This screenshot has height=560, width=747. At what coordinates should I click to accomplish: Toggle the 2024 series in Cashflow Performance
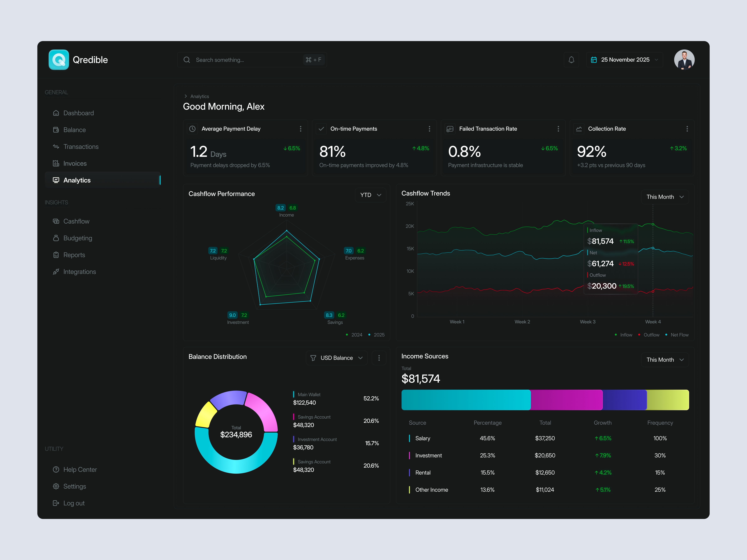click(354, 334)
